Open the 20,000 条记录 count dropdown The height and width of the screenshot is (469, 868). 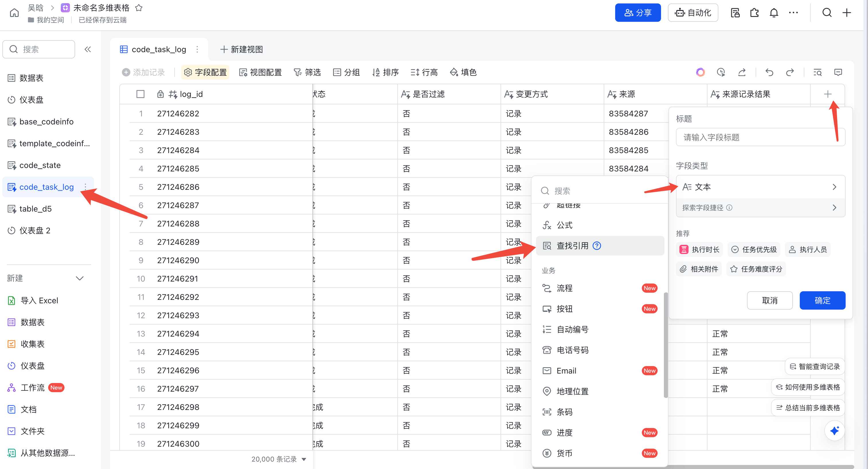point(278,459)
